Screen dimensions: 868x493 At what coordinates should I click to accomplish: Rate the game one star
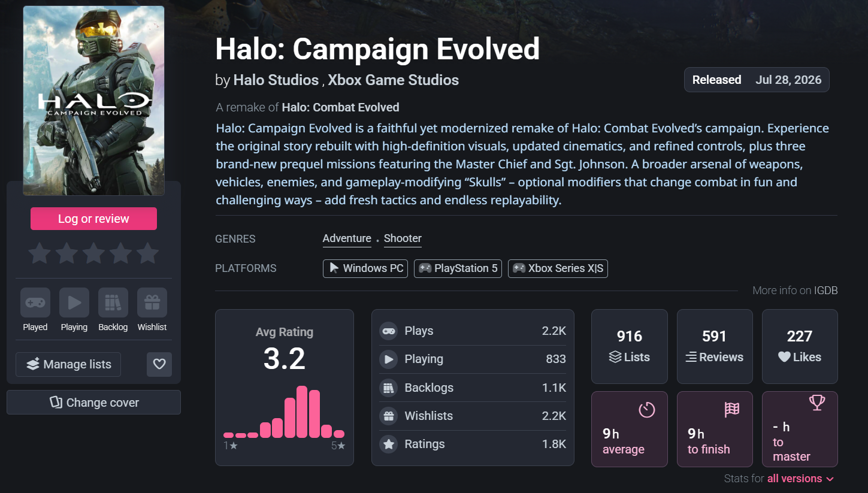pyautogui.click(x=40, y=253)
